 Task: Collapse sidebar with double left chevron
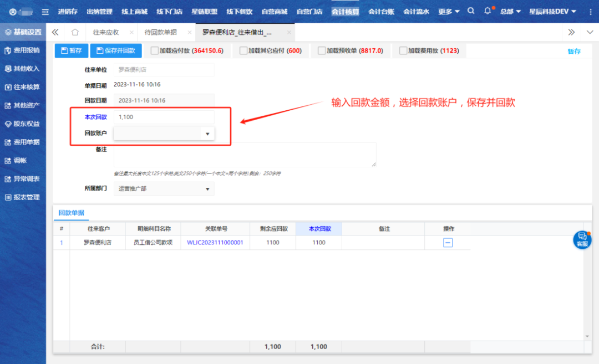coord(55,32)
